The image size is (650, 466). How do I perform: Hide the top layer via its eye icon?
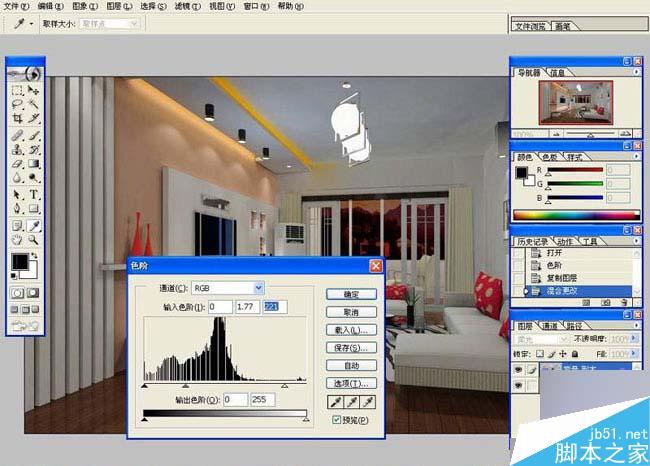click(x=518, y=369)
